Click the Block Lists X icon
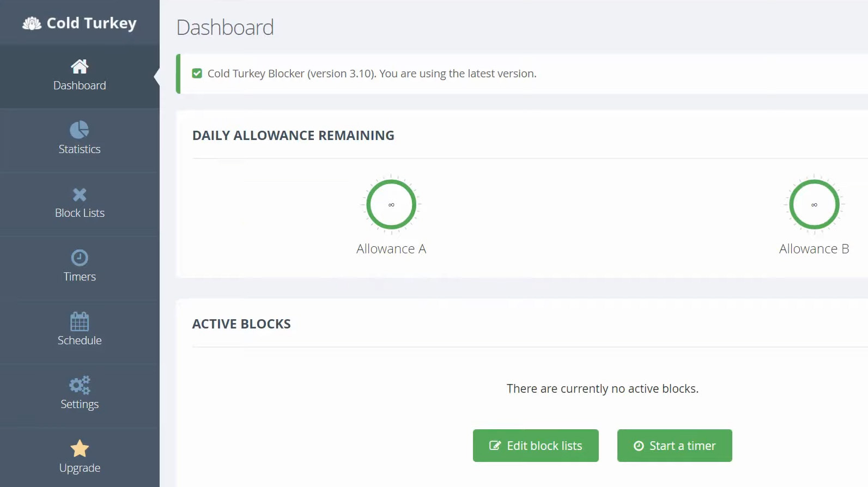Viewport: 868px width, 487px height. [x=80, y=194]
